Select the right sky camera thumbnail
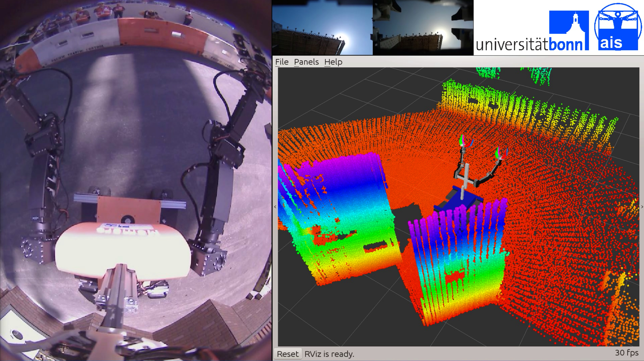 click(423, 27)
